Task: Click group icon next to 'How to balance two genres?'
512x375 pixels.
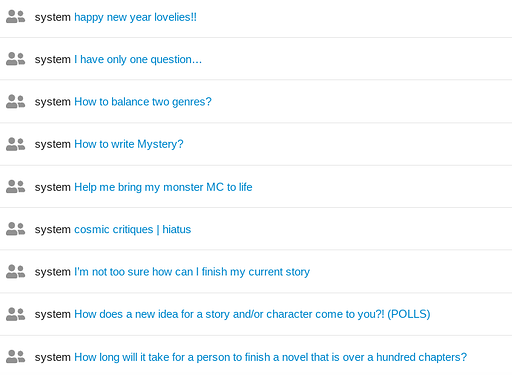Action: 15,101
